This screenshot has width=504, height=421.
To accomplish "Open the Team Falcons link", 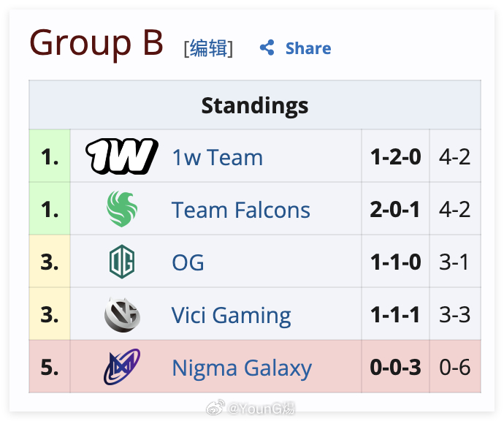I will (x=241, y=210).
